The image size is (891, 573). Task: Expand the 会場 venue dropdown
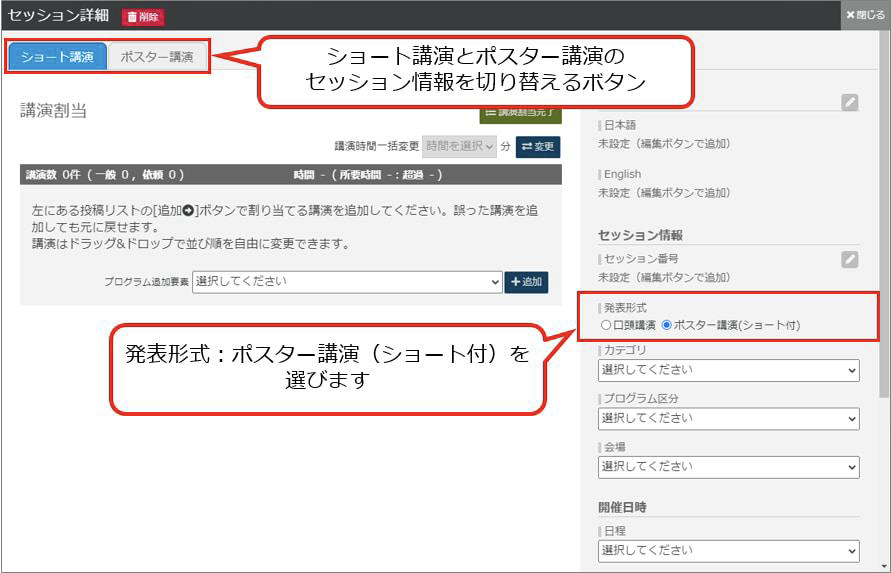(x=728, y=466)
